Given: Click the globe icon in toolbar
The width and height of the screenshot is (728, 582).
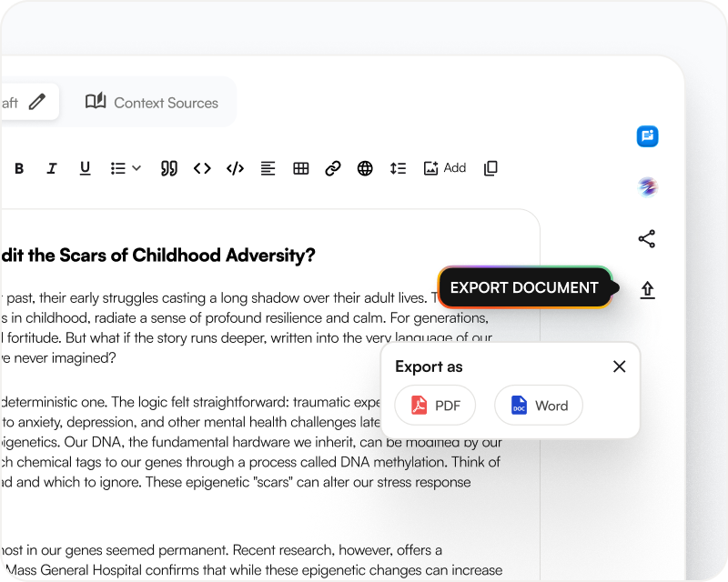Looking at the screenshot, I should click(365, 168).
